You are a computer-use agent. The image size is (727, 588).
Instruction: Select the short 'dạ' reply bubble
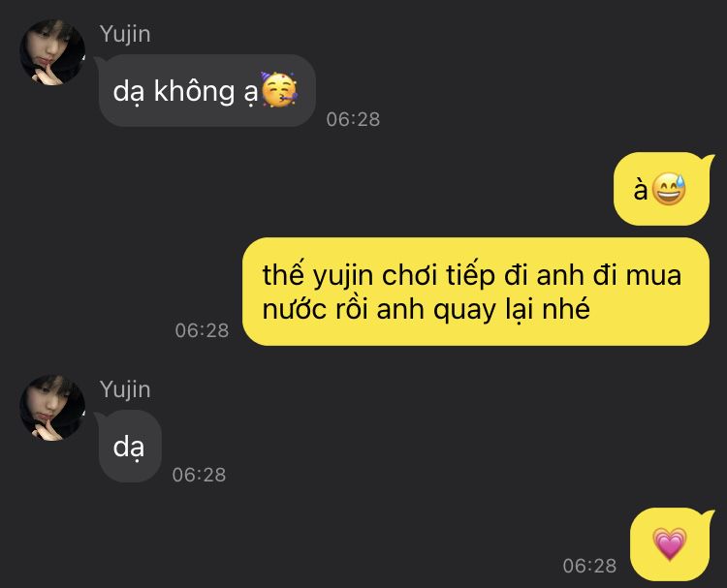click(x=130, y=447)
